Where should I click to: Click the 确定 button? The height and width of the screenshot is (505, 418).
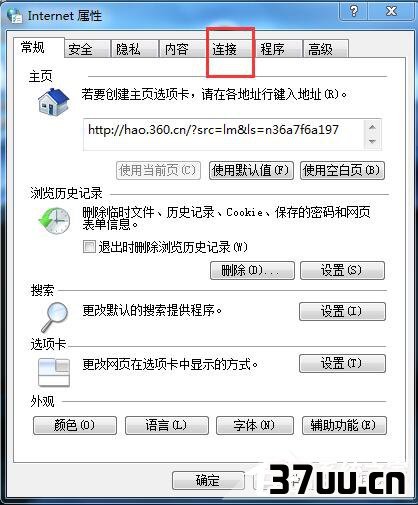(x=208, y=481)
